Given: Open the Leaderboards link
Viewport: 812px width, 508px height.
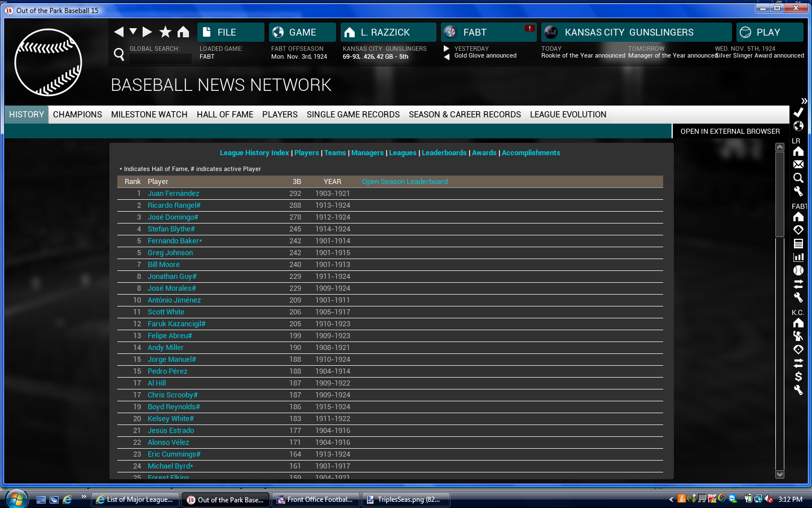Looking at the screenshot, I should [444, 153].
